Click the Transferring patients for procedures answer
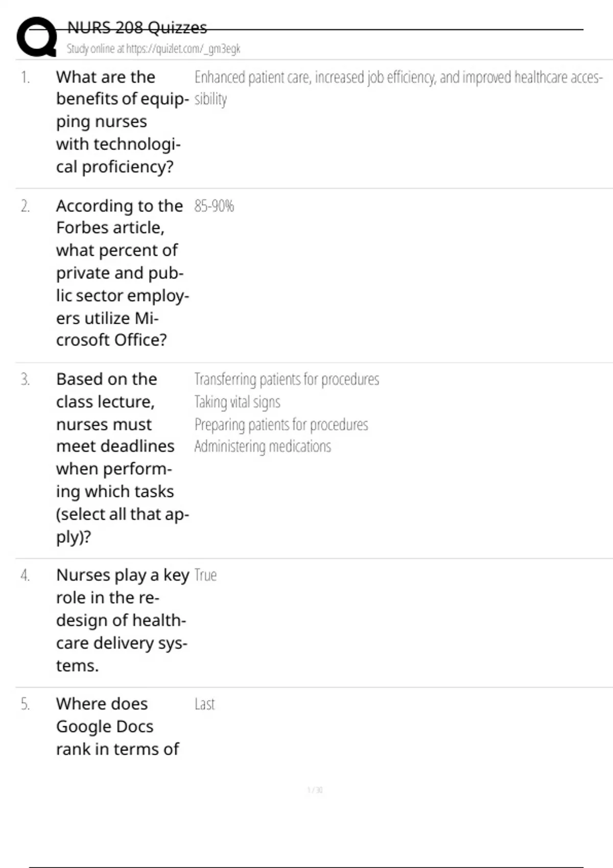The image size is (613, 868). pos(287,379)
